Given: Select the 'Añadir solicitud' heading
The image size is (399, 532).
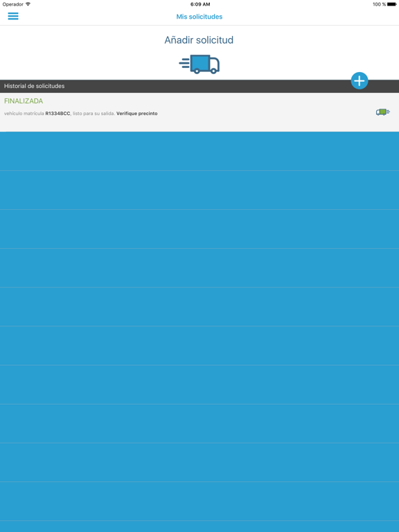Looking at the screenshot, I should pos(199,40).
